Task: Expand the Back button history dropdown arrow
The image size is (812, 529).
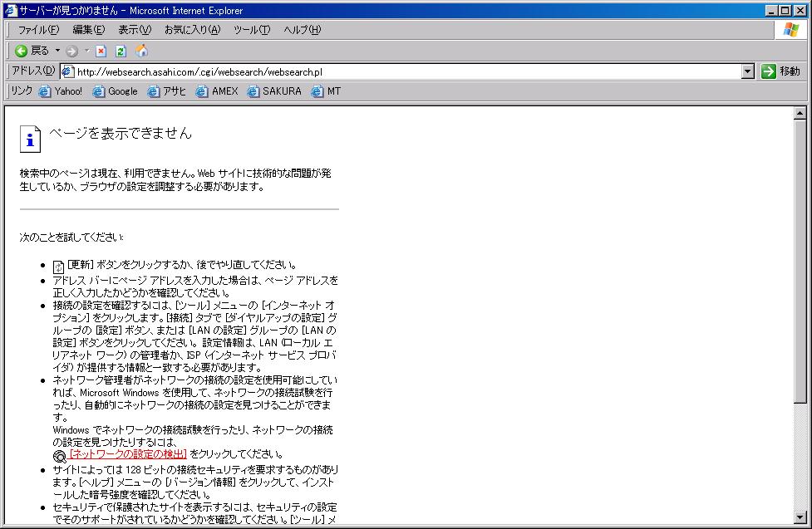Action: (57, 51)
